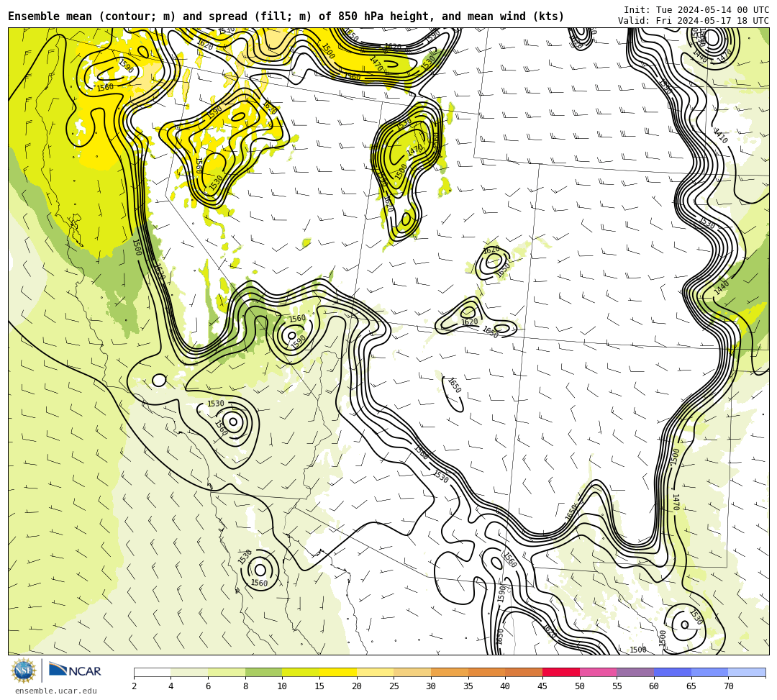Image resolution: width=777 pixels, height=700 pixels.
Task: Pick the yellow-green 10–15 legend swatch
Action: pos(301,672)
